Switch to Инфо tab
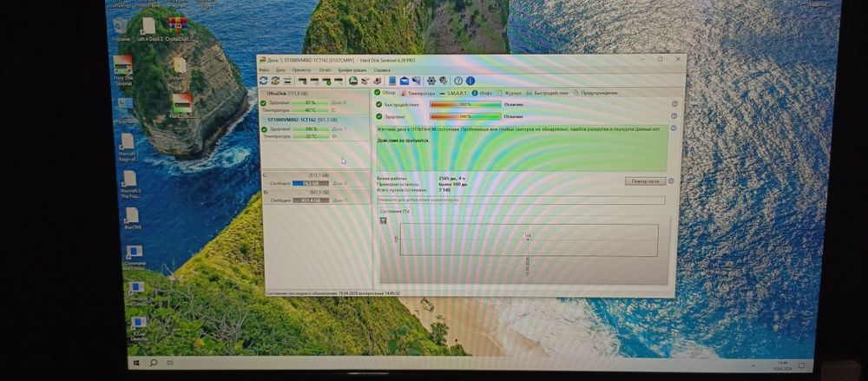 coord(482,93)
